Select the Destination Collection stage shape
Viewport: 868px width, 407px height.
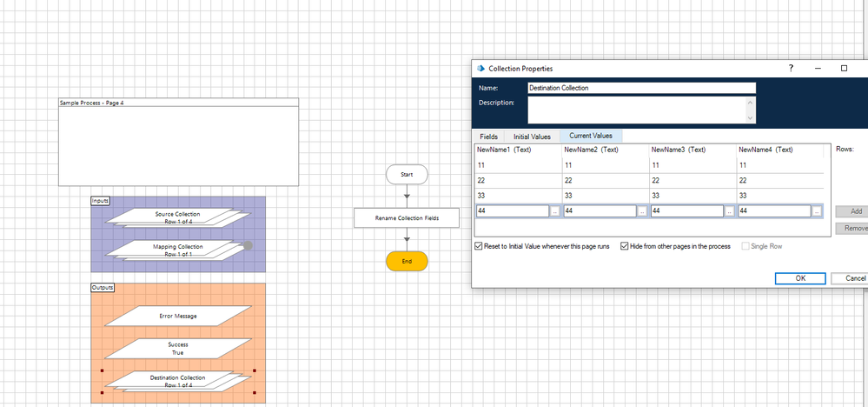[177, 381]
